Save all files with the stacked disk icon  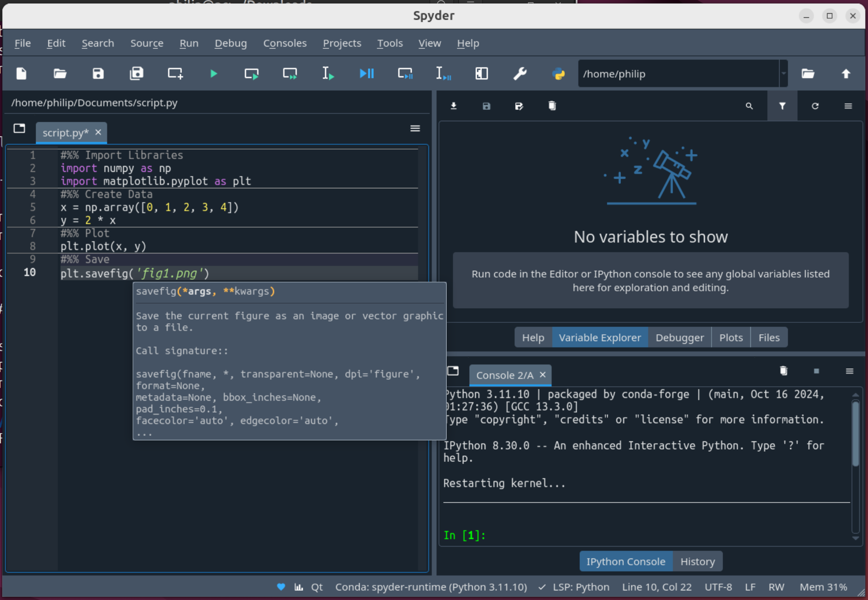click(136, 73)
